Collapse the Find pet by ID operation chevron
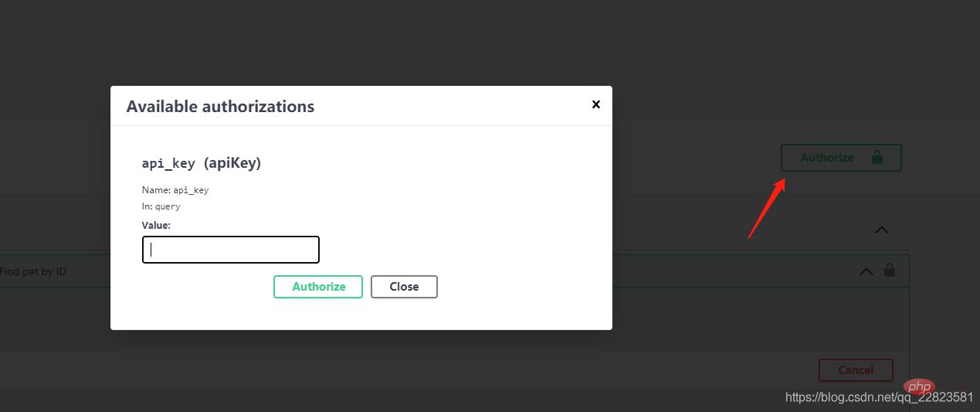Viewport: 980px width, 412px height. tap(866, 271)
